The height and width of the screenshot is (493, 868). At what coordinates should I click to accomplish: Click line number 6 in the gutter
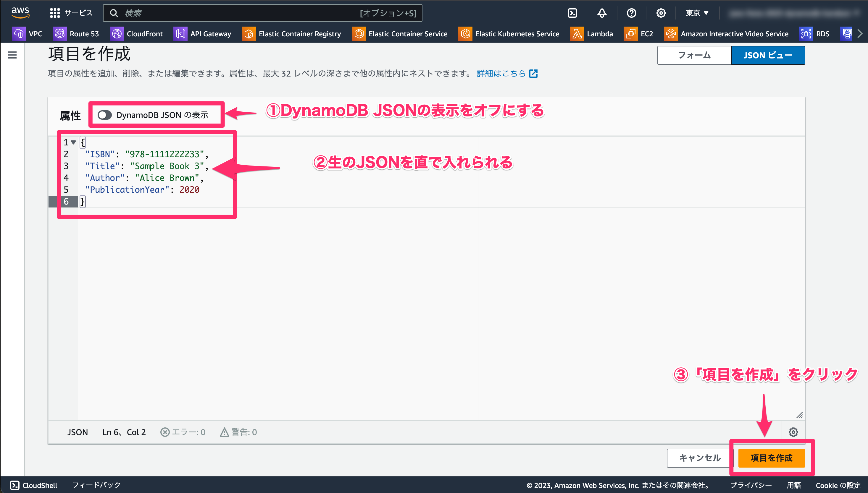point(66,202)
